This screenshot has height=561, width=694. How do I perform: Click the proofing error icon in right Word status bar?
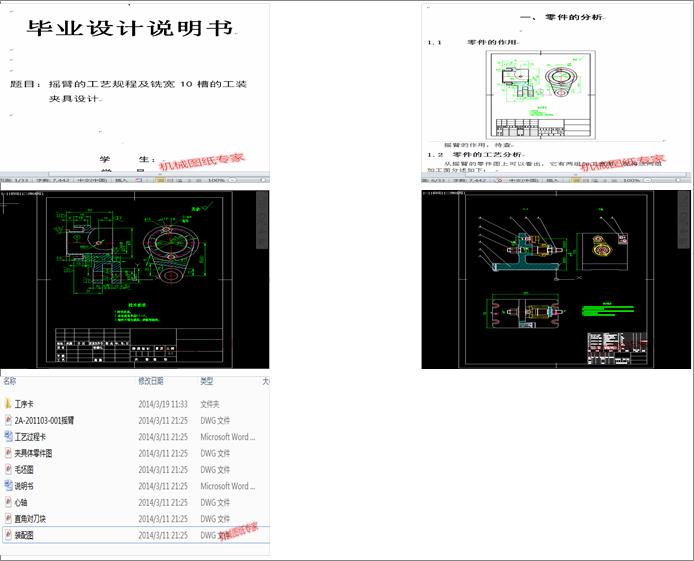[500, 180]
